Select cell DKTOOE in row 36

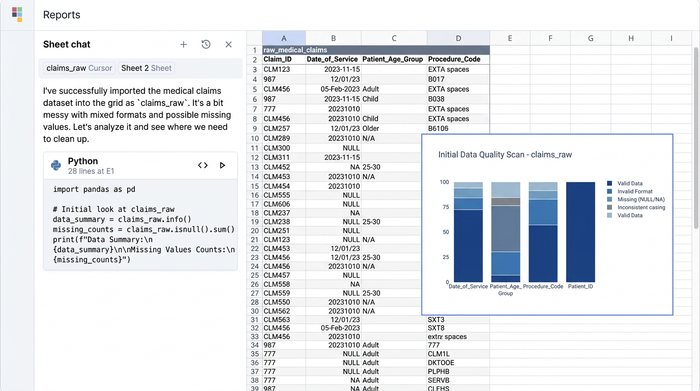point(458,363)
